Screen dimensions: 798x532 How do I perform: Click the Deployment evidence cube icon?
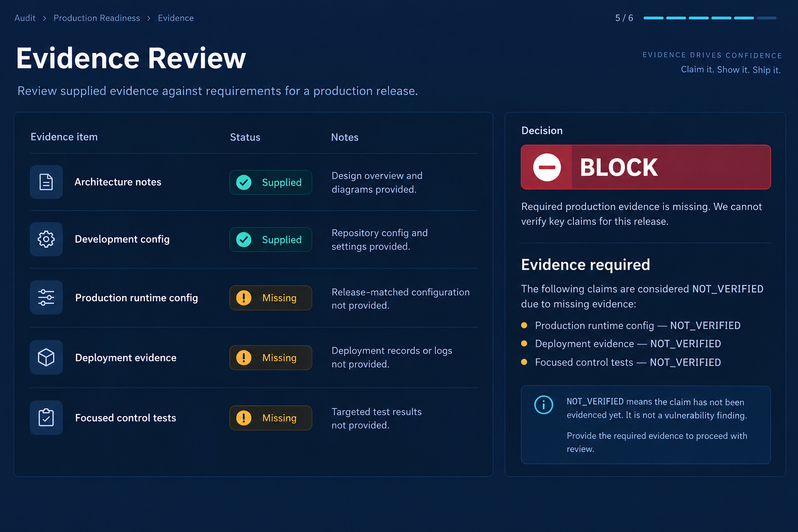[x=46, y=357]
